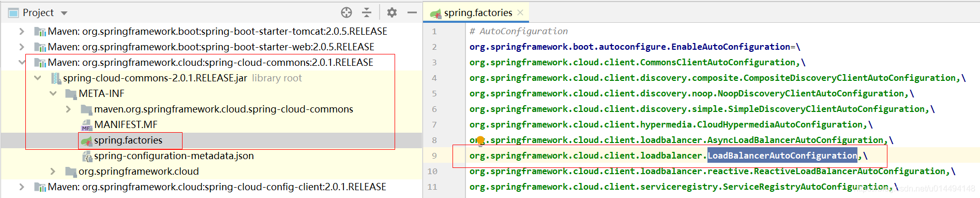
Task: Click the '# AutoConfiguration' comment line
Action: [x=518, y=31]
